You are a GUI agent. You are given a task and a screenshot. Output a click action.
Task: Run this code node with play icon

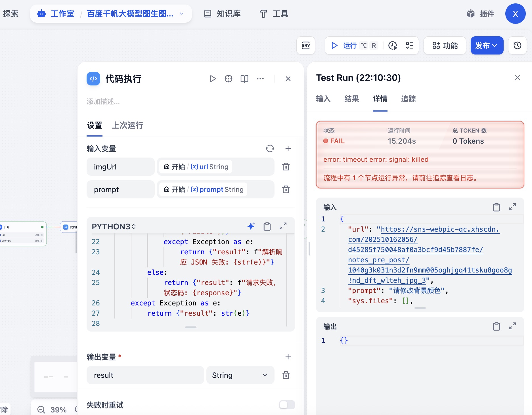[x=213, y=79]
